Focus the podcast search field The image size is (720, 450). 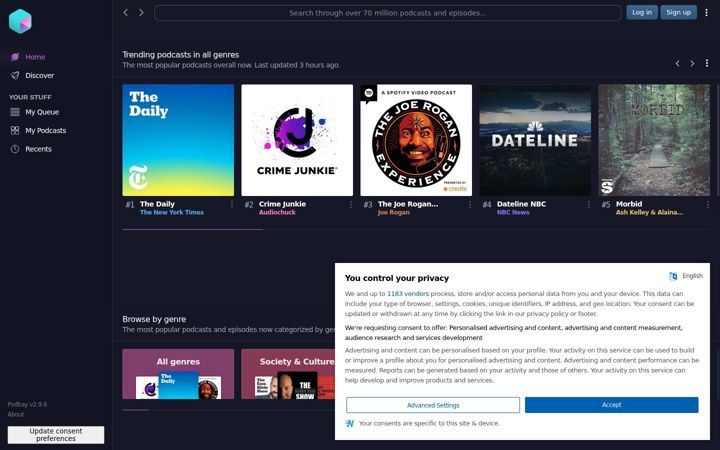388,13
